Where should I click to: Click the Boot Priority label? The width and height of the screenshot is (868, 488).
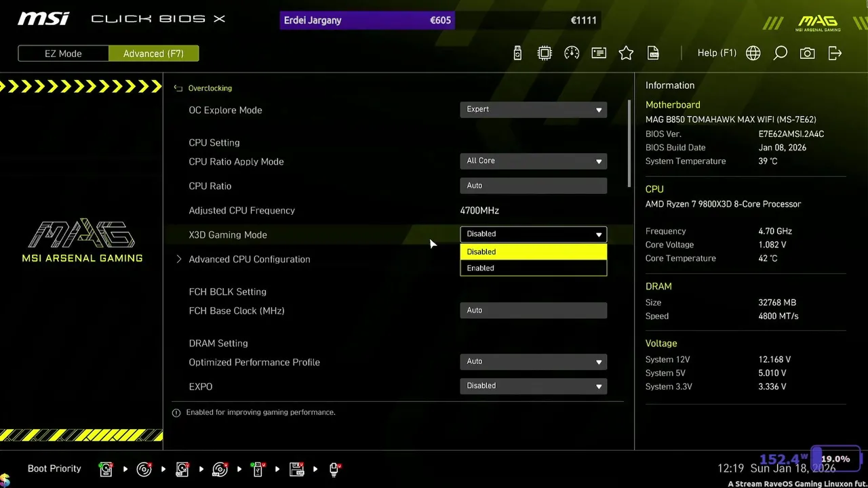click(x=54, y=468)
